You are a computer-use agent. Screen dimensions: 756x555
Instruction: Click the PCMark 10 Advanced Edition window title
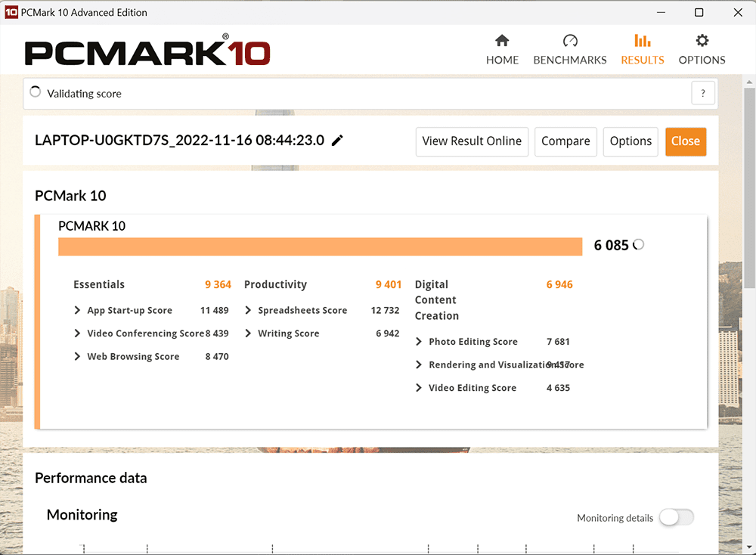84,13
